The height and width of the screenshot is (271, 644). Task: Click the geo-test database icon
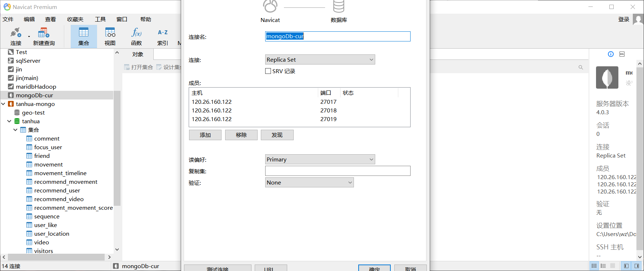tap(17, 113)
